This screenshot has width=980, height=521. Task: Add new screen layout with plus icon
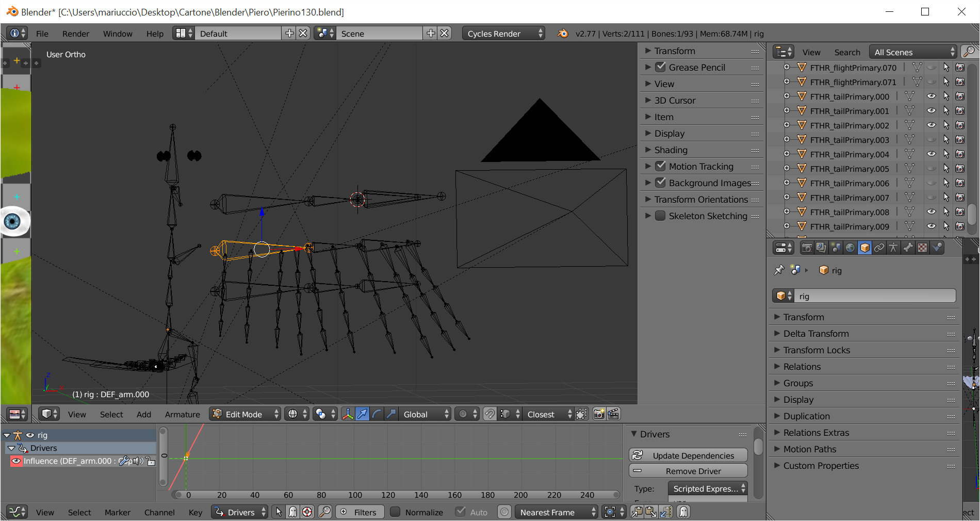289,33
